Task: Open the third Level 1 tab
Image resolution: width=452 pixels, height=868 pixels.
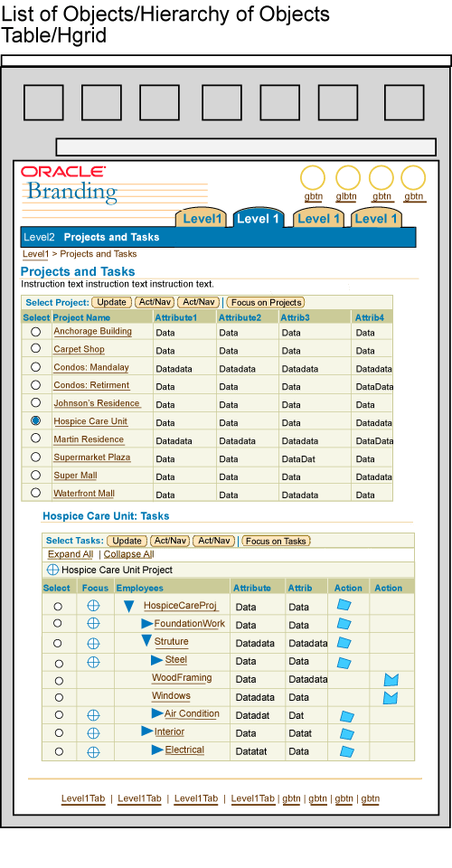Action: [318, 219]
